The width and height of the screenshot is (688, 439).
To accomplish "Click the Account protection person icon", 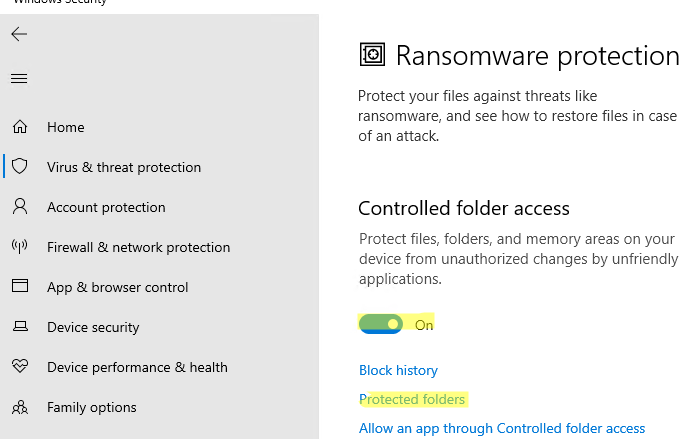I will (x=20, y=207).
